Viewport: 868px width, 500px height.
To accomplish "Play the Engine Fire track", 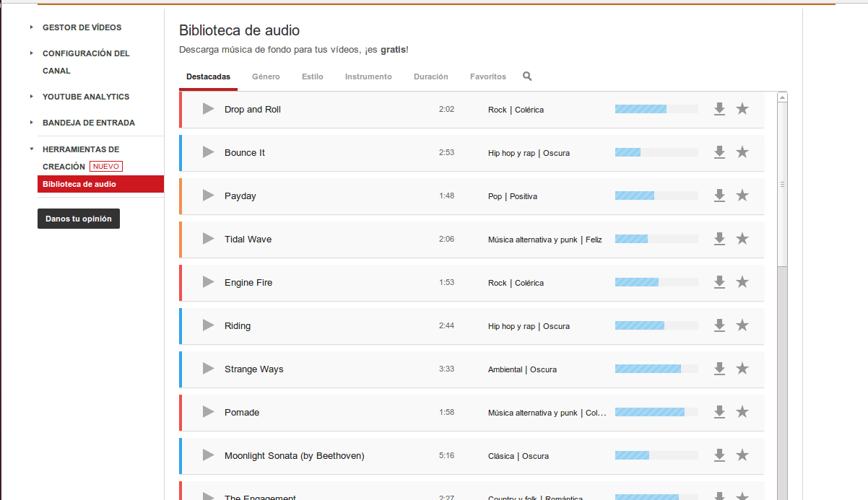I will coord(209,282).
